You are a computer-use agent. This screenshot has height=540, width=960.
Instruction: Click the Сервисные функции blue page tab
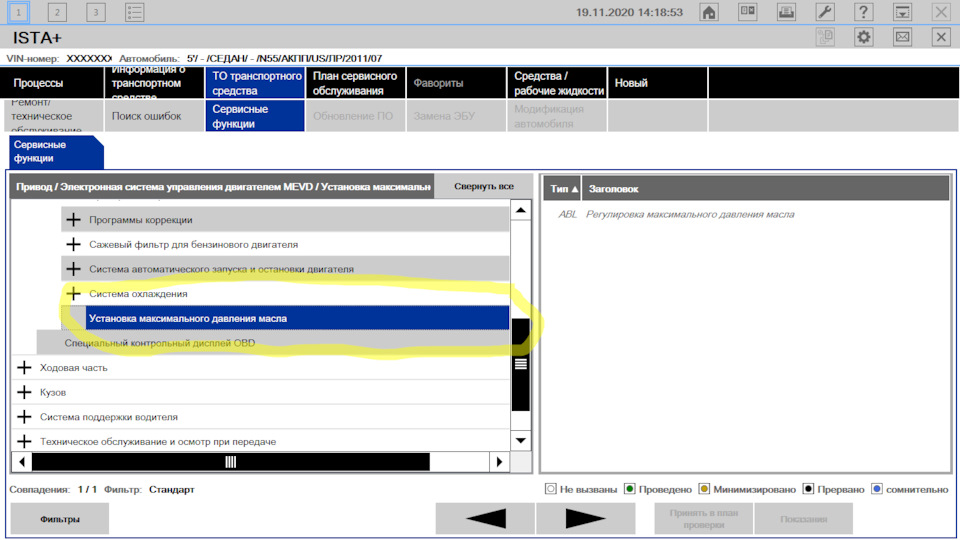[56, 152]
